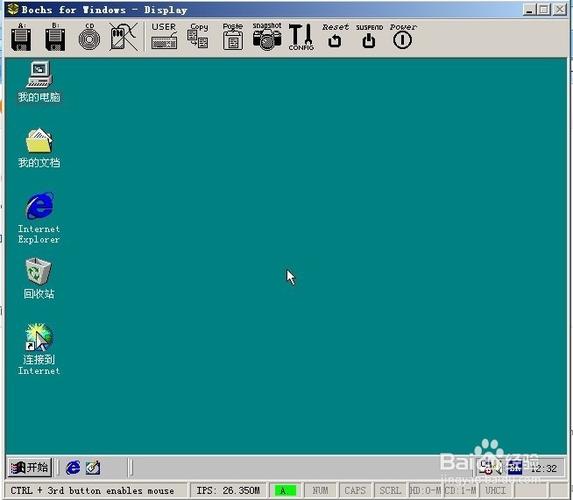Screen dimensions: 573x500
Task: Click the Copy toolbar icon
Action: point(198,36)
